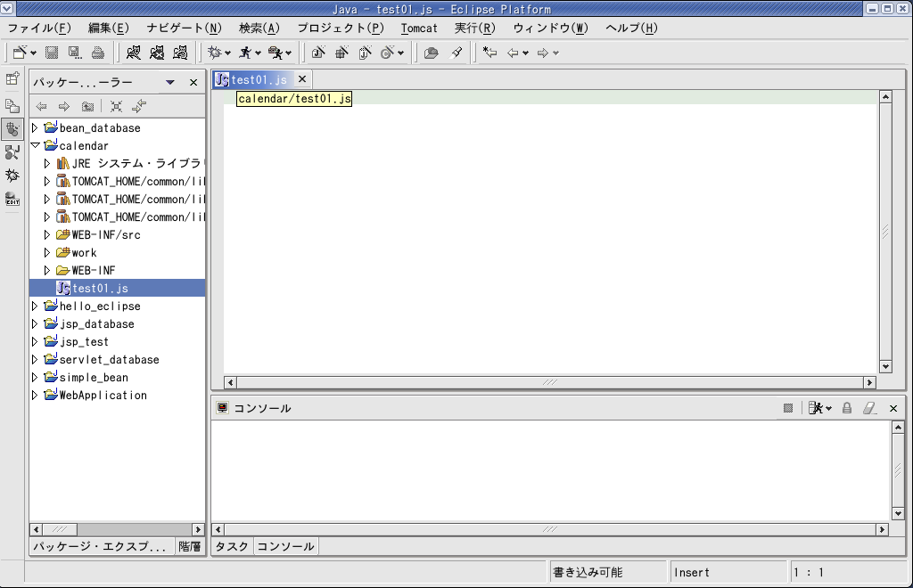The height and width of the screenshot is (588, 913).
Task: Select the servlet_database project
Action: tap(109, 359)
